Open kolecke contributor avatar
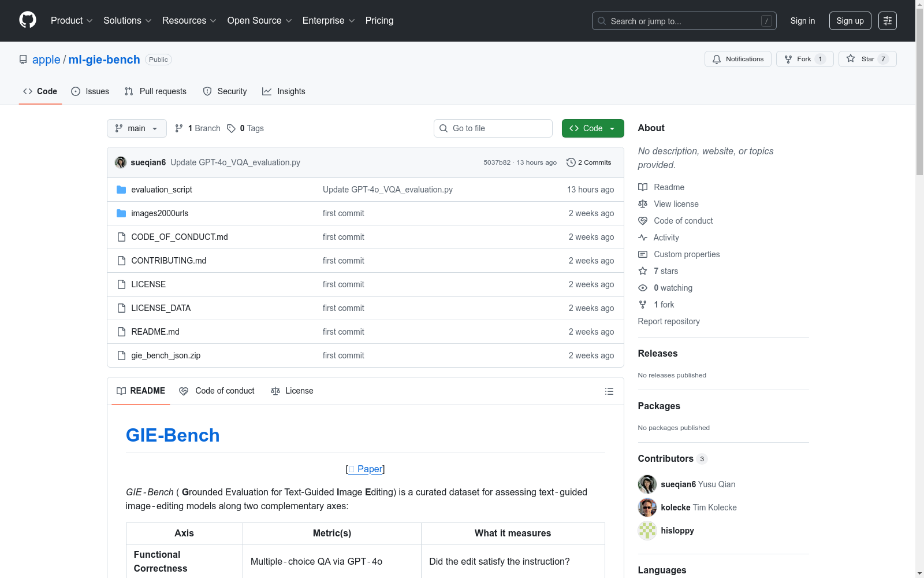This screenshot has height=578, width=924. click(x=647, y=507)
